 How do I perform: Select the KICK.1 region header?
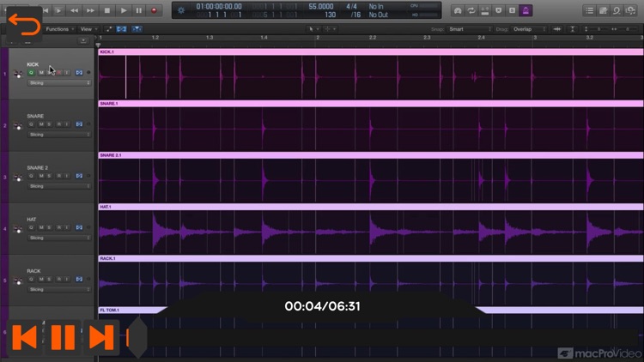(371, 52)
